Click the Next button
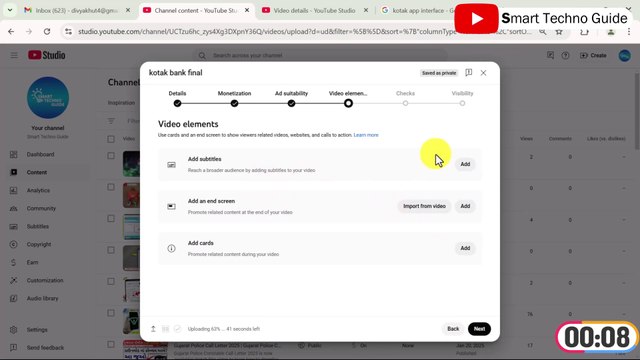The image size is (640, 360). coord(479,329)
